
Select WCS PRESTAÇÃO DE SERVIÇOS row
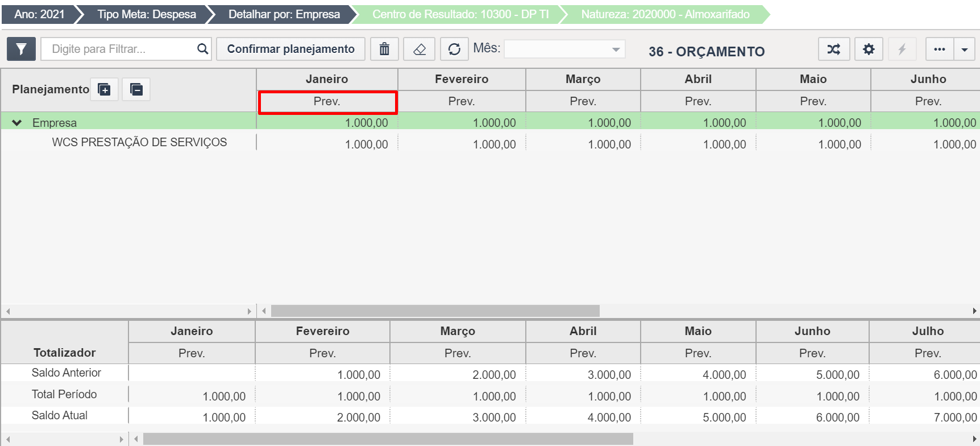click(139, 142)
